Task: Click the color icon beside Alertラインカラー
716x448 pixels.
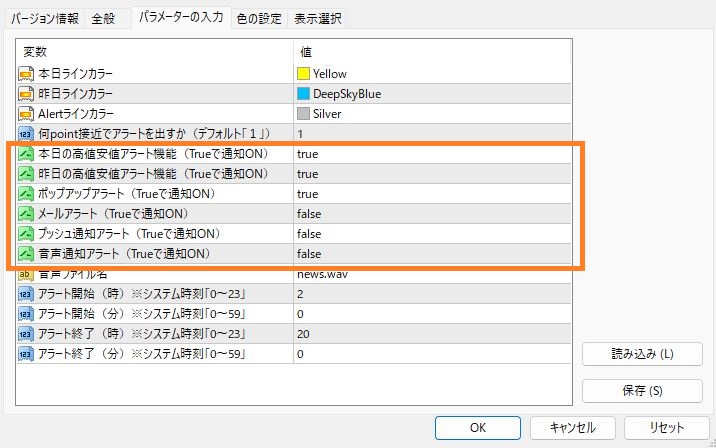Action: 26,114
